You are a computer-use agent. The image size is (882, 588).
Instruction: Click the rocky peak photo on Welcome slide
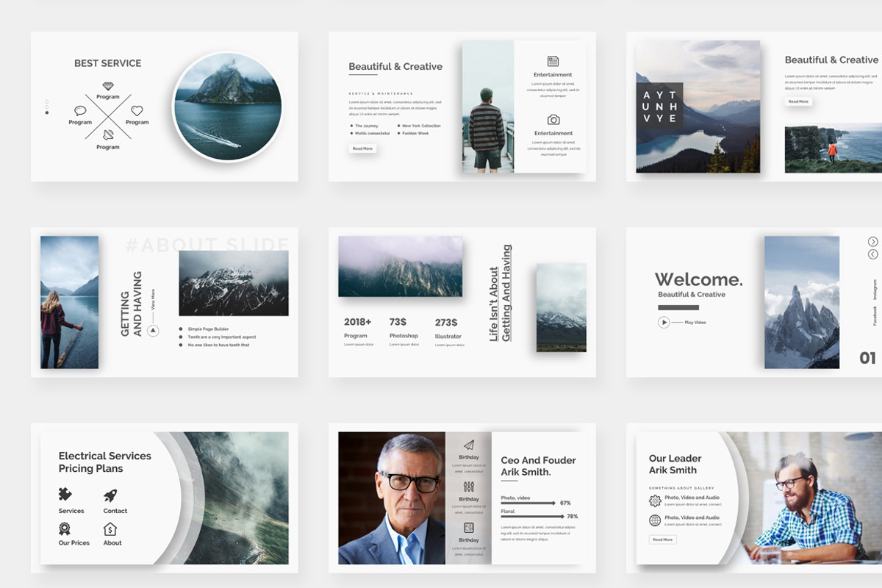tap(801, 302)
